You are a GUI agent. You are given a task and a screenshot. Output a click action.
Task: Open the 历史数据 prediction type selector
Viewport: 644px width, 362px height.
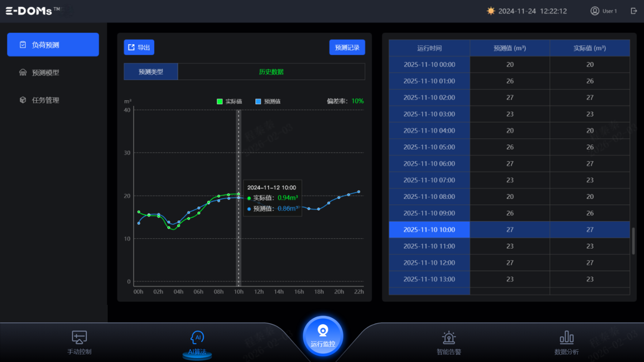(x=271, y=72)
